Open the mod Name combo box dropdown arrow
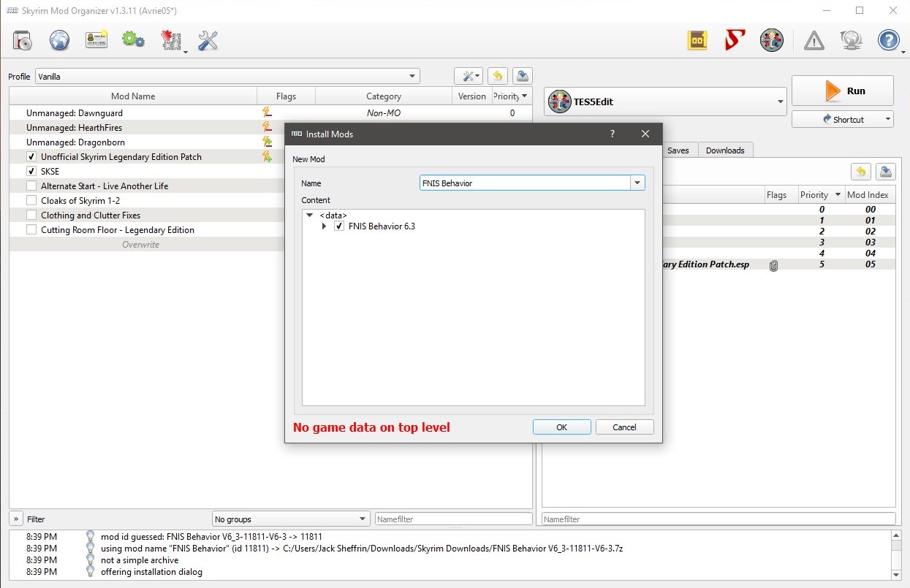Image resolution: width=910 pixels, height=588 pixels. pyautogui.click(x=637, y=183)
